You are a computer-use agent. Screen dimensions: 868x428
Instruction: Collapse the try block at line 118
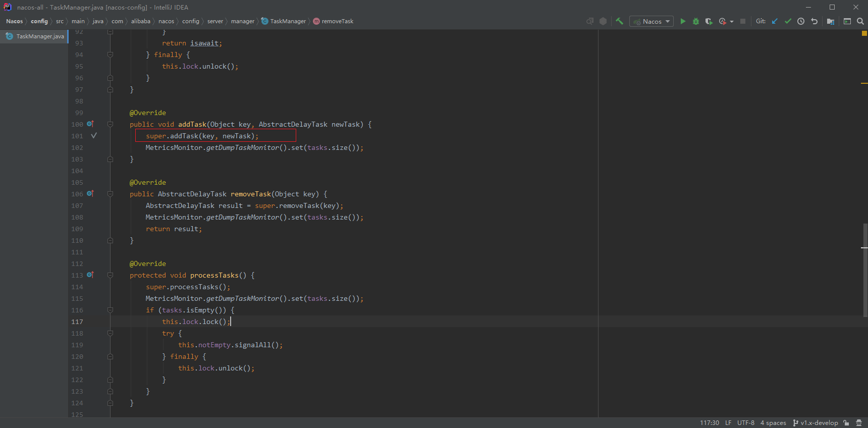point(110,333)
